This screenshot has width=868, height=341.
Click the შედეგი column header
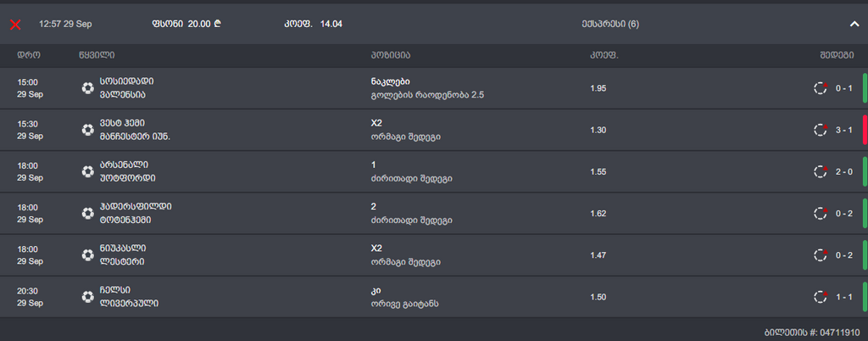(836, 56)
